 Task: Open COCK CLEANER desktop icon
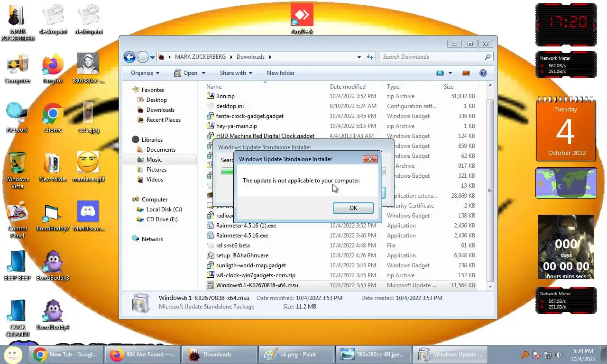[x=18, y=318]
